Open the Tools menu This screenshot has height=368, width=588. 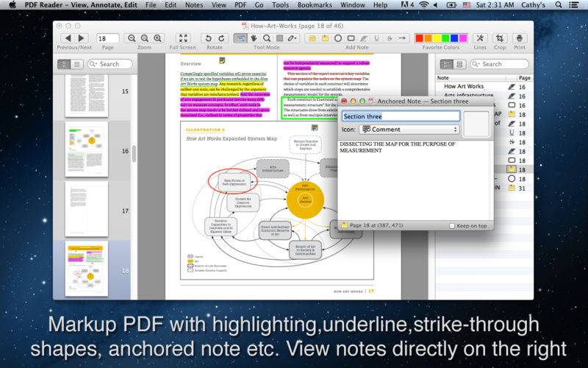[x=280, y=5]
